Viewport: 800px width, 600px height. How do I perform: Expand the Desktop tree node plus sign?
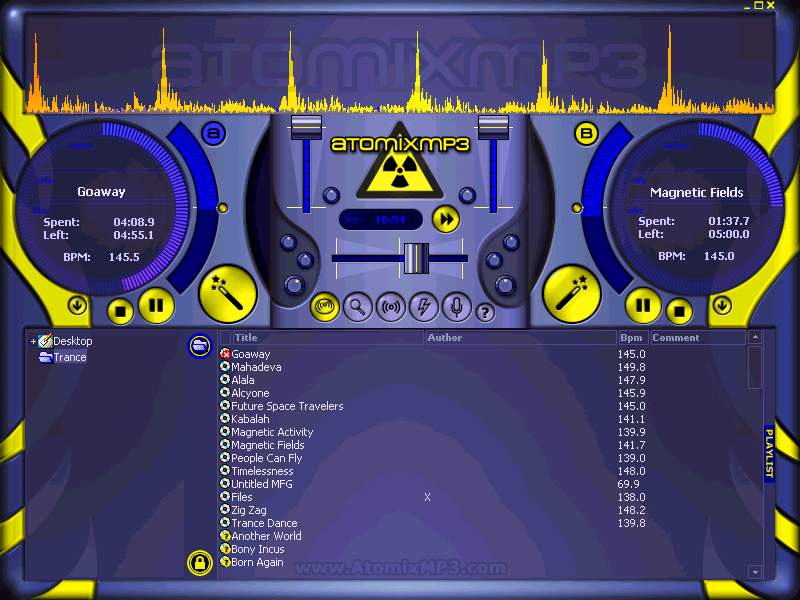33,341
